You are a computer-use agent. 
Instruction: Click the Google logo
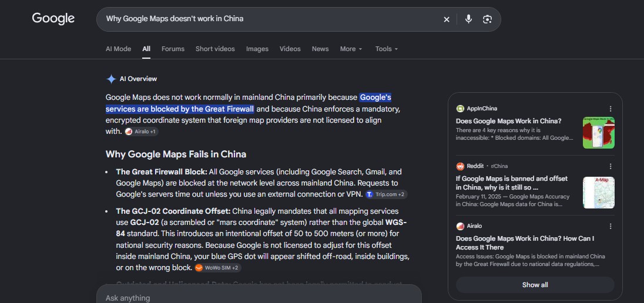53,19
